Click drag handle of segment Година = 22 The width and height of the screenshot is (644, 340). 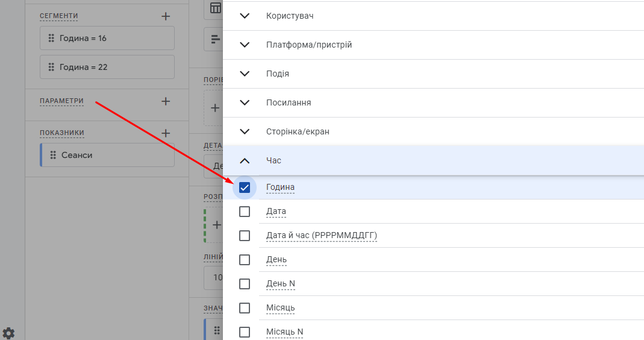tap(51, 67)
